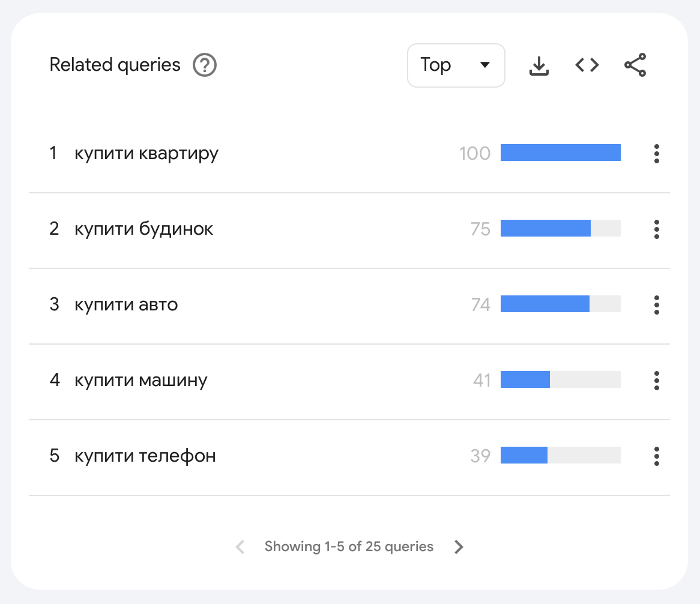The width and height of the screenshot is (700, 604).
Task: Open the купити будинок query
Action: pos(144,229)
